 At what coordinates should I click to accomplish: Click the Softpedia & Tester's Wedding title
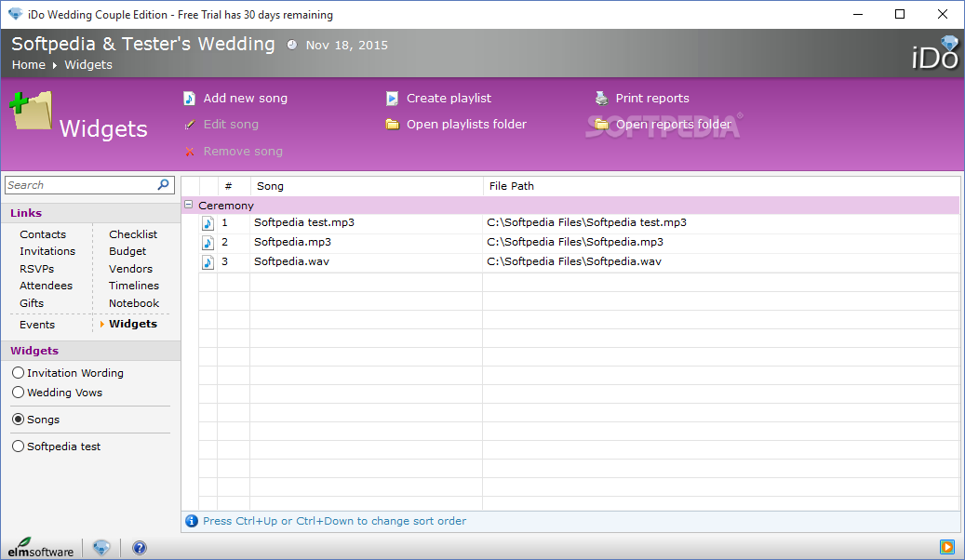(143, 44)
